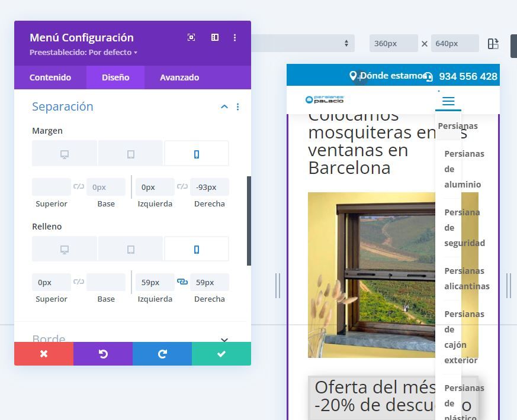Select tablet view for Relleno
The height and width of the screenshot is (420, 517).
click(130, 250)
